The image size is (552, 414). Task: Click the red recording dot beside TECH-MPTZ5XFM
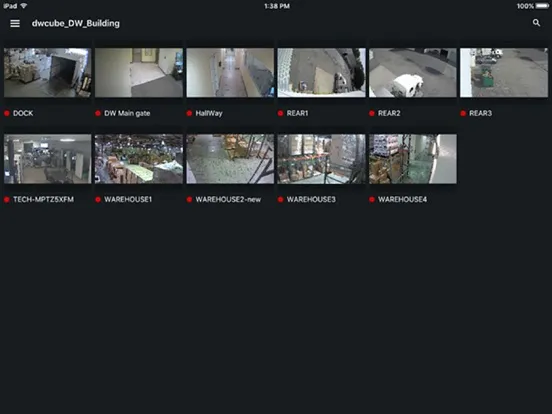[x=7, y=200]
